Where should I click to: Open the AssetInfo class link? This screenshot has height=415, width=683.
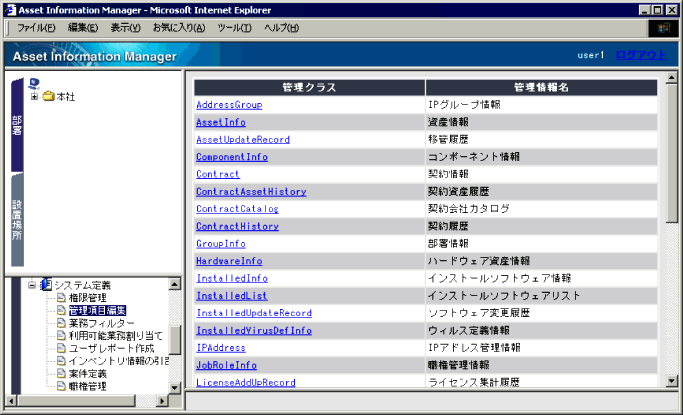221,122
